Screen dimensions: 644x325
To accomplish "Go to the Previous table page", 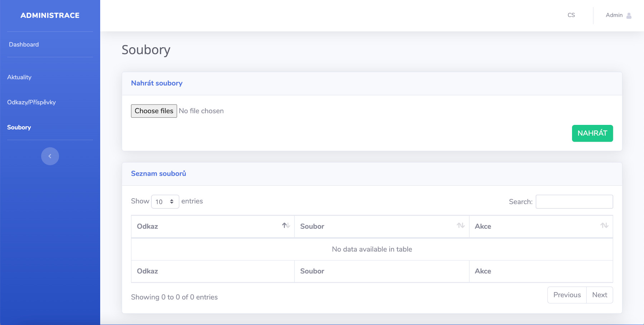I will click(567, 295).
